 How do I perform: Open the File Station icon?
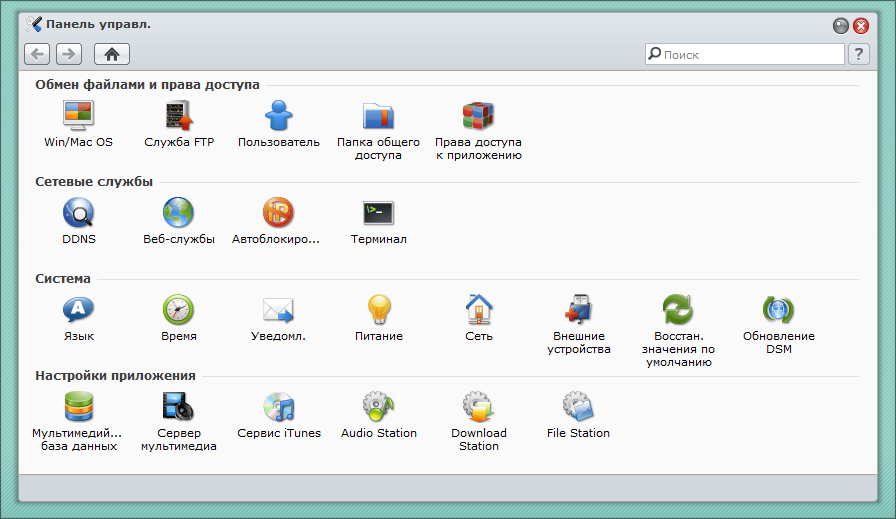pos(578,406)
